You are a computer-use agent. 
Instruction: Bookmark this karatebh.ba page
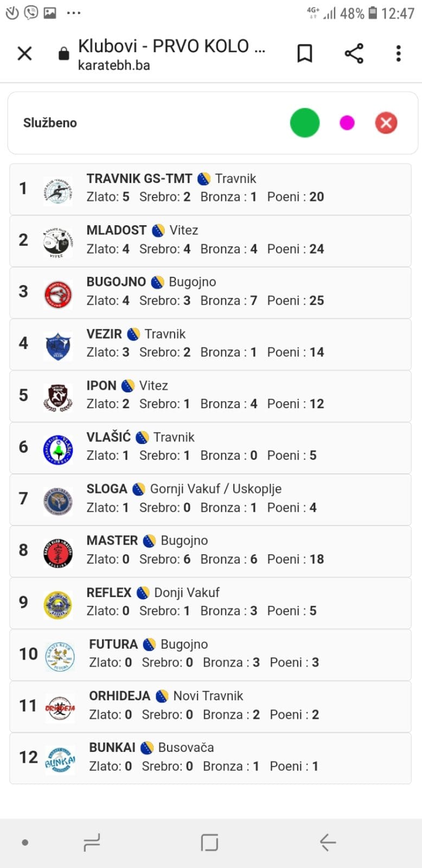click(305, 53)
